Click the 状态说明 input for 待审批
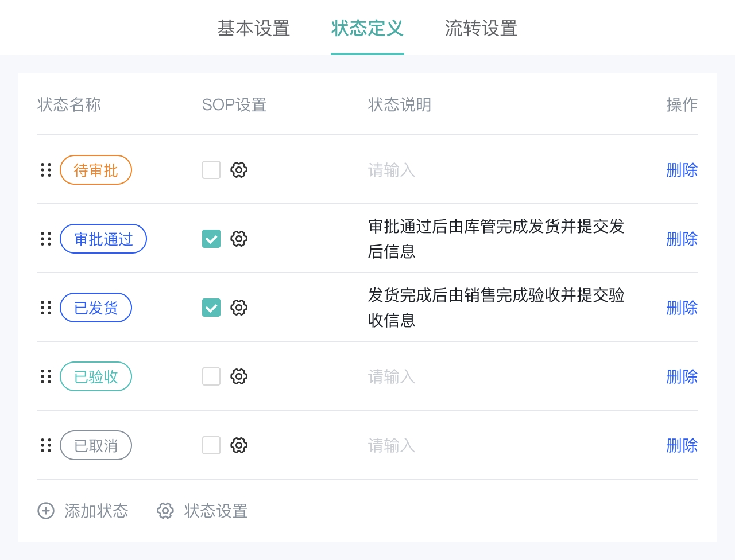 (494, 170)
